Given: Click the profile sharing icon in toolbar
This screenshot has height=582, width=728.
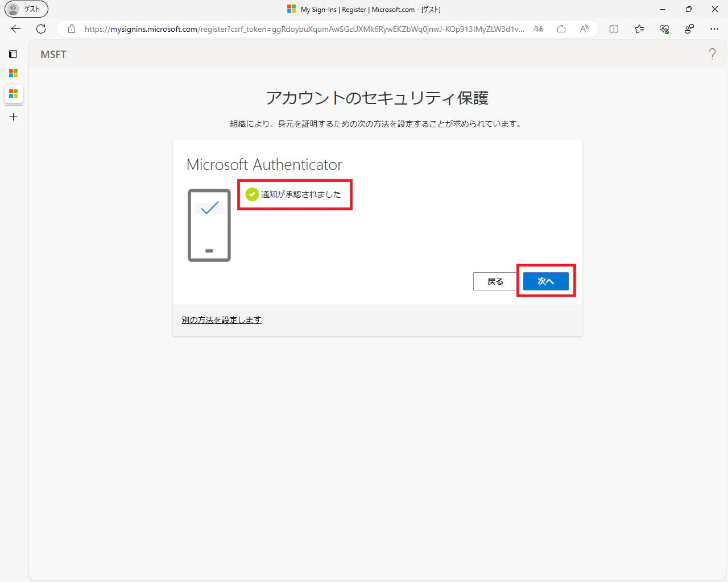Looking at the screenshot, I should pyautogui.click(x=689, y=29).
